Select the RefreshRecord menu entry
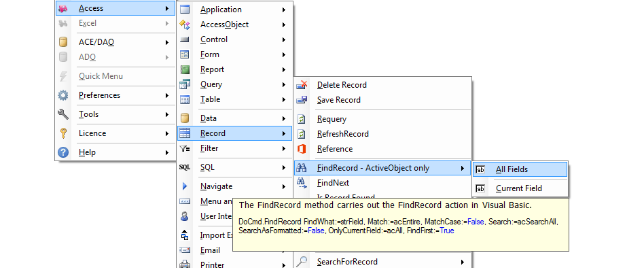This screenshot has height=272, width=644. click(342, 134)
